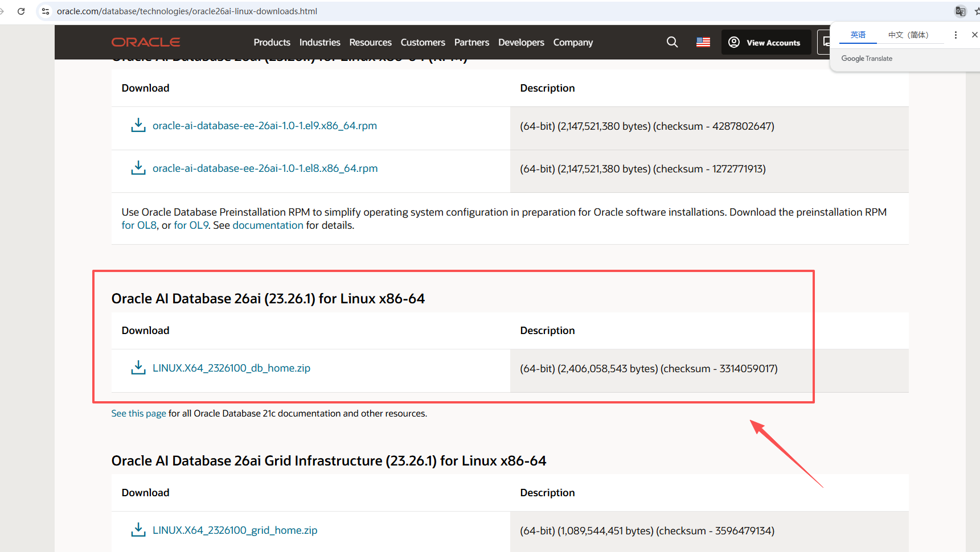Close the Google Translate popup
Image resolution: width=980 pixels, height=552 pixels.
[x=974, y=35]
